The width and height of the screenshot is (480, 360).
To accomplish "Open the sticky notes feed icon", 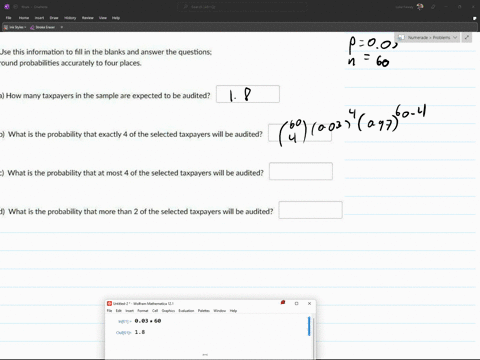I will (x=474, y=18).
